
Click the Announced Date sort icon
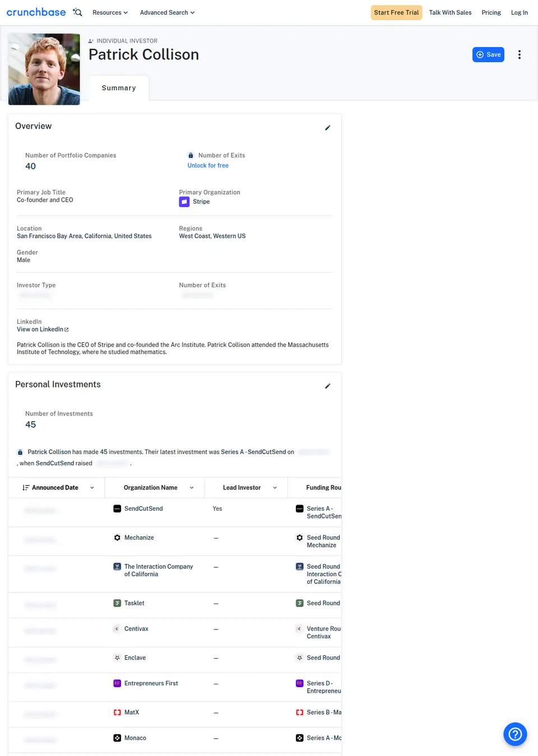(26, 488)
